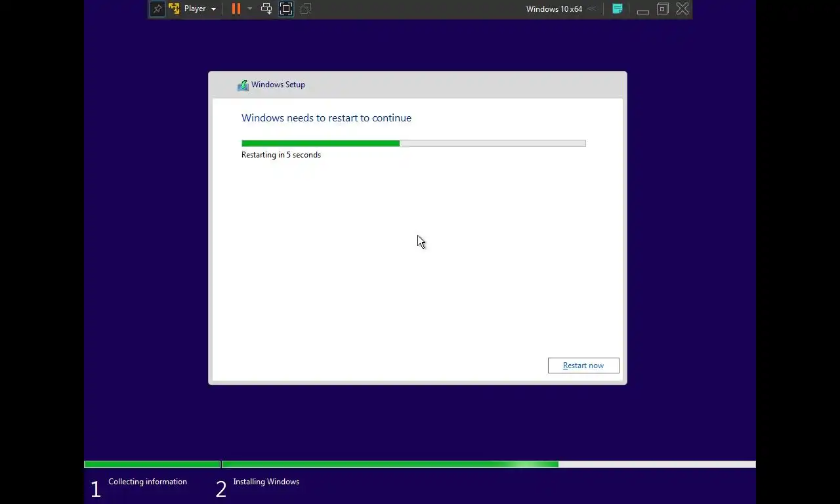Image resolution: width=840 pixels, height=504 pixels.
Task: Click Send Ctrl+Alt+Del icon
Action: (x=266, y=9)
